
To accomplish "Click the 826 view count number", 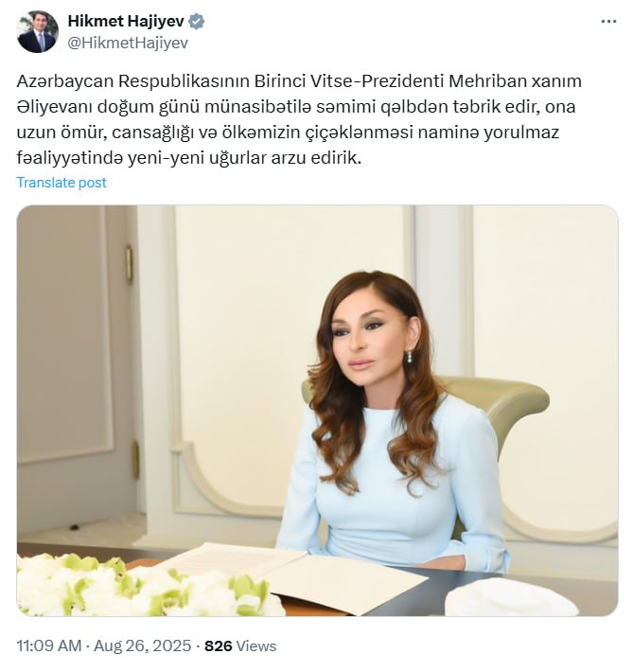I will [219, 645].
